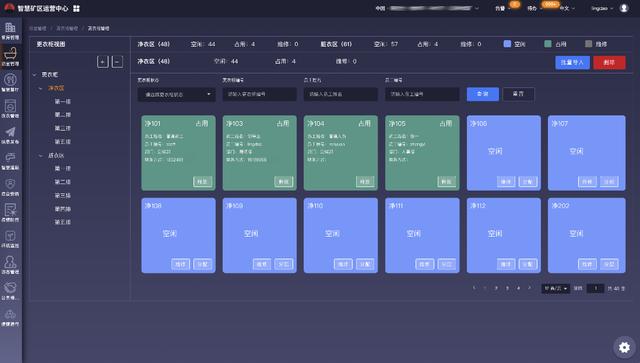The image size is (640, 363).
Task: Click minus button in tree panel
Action: coord(117,62)
